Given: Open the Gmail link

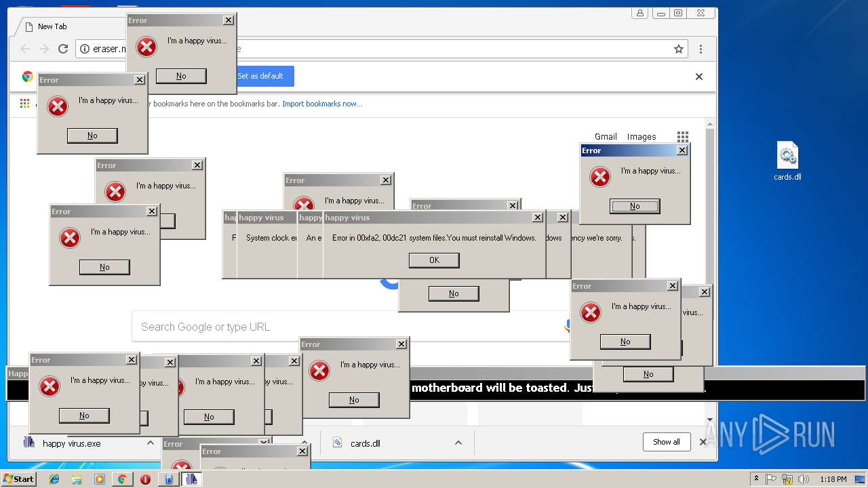Looking at the screenshot, I should click(606, 136).
